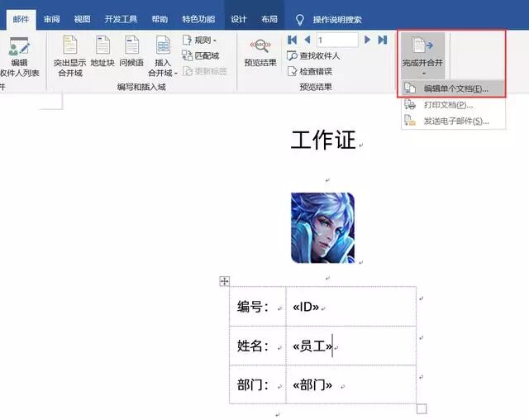Choose Send Email Messages option
The height and width of the screenshot is (420, 529).
click(453, 121)
